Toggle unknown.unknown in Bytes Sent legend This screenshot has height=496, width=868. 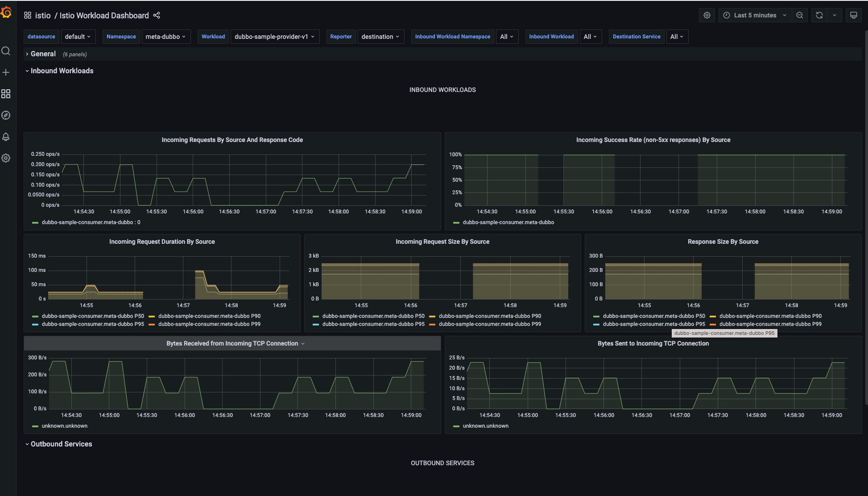click(x=485, y=426)
